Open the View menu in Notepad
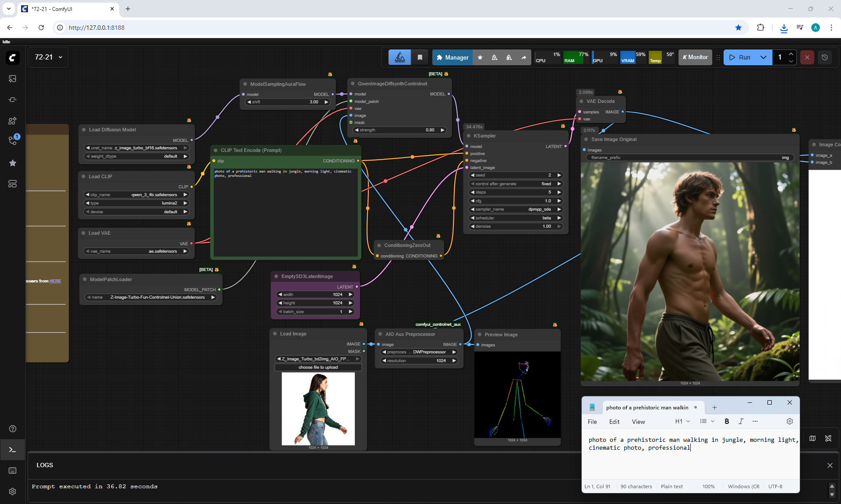This screenshot has width=841, height=504. point(638,422)
